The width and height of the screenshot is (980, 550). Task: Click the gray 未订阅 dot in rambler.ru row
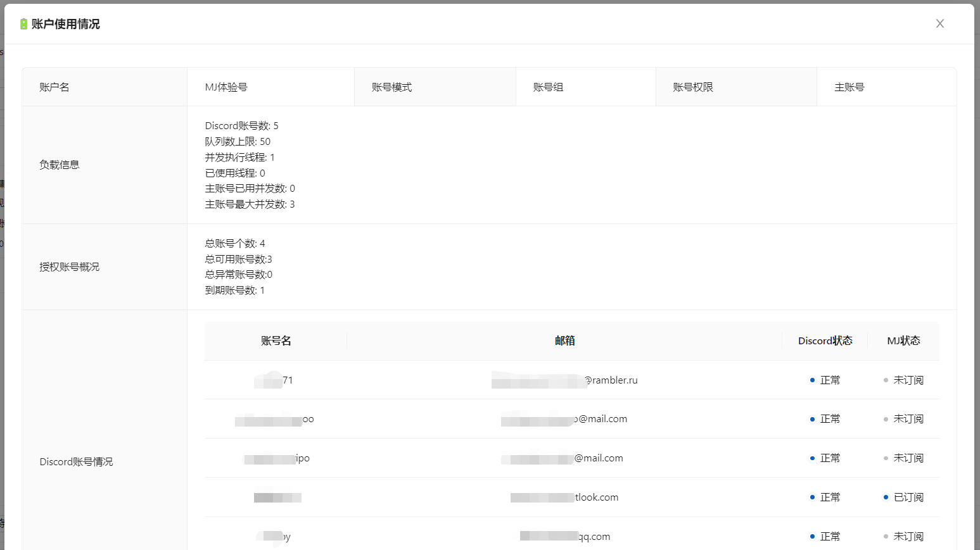[886, 380]
